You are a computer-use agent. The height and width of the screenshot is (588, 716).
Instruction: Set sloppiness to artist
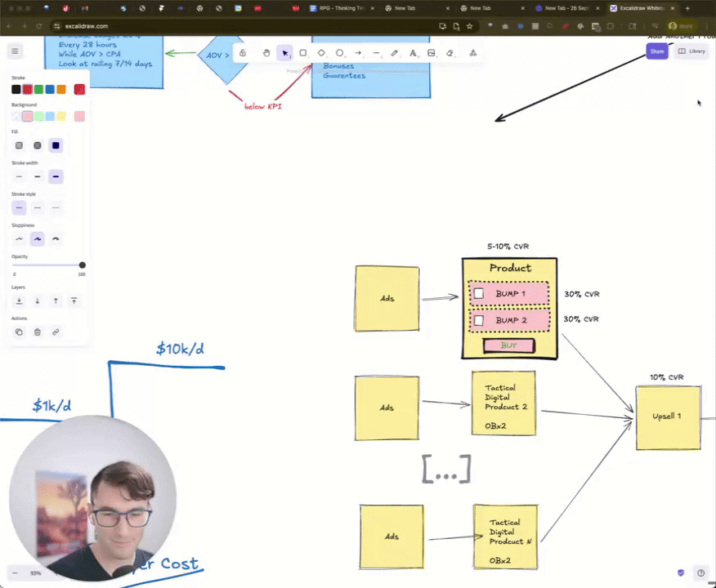click(38, 238)
